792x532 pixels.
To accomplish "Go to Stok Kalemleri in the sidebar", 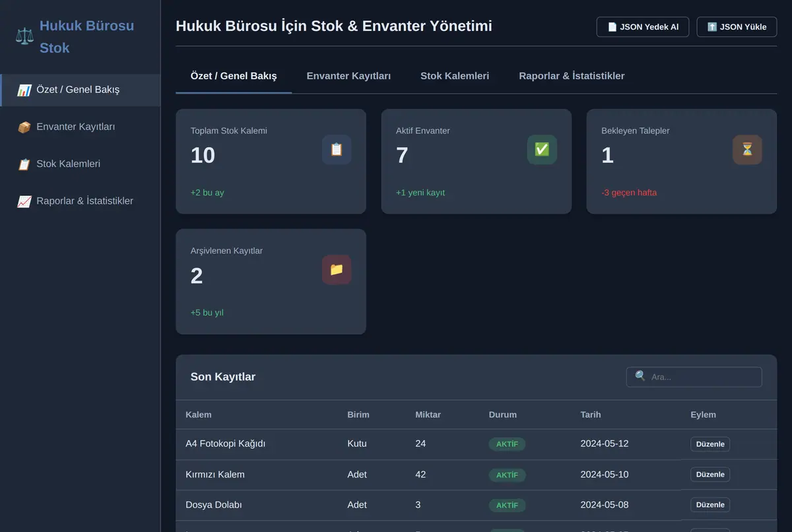I will (80, 164).
